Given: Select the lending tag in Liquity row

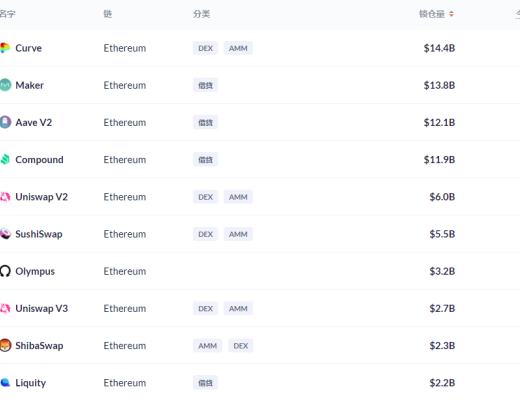Looking at the screenshot, I should tap(205, 383).
